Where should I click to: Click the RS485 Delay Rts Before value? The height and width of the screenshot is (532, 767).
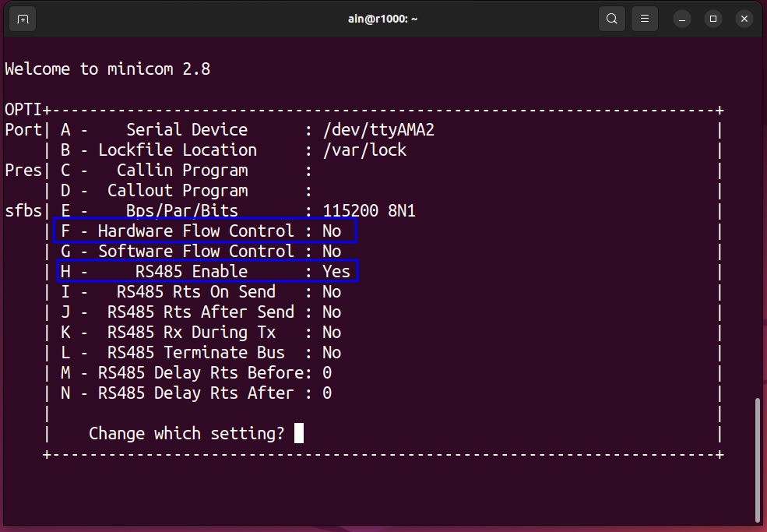(x=327, y=373)
